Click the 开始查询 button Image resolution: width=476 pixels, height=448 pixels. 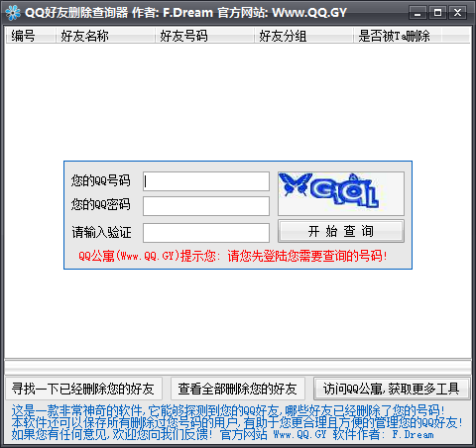[x=341, y=231]
